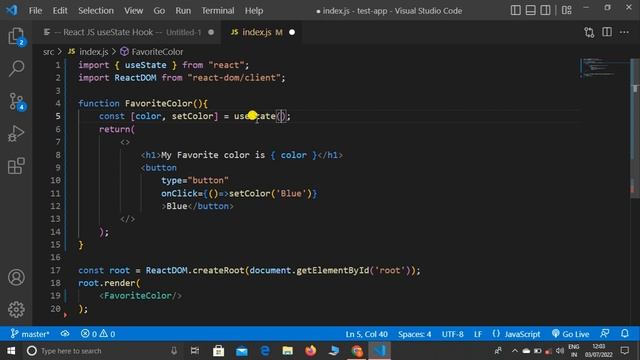Viewport: 640px width, 360px height.
Task: Open the Windows Action Center
Action: click(624, 351)
